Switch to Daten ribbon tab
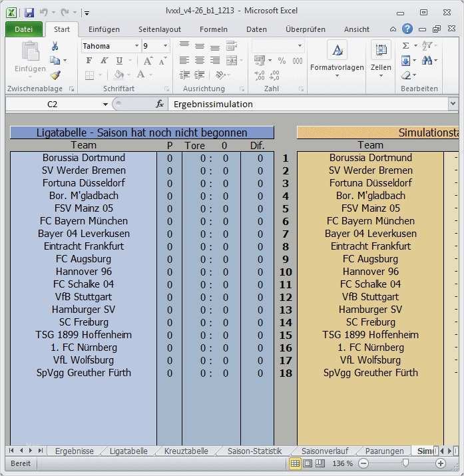Image resolution: width=464 pixels, height=476 pixels. tap(256, 29)
